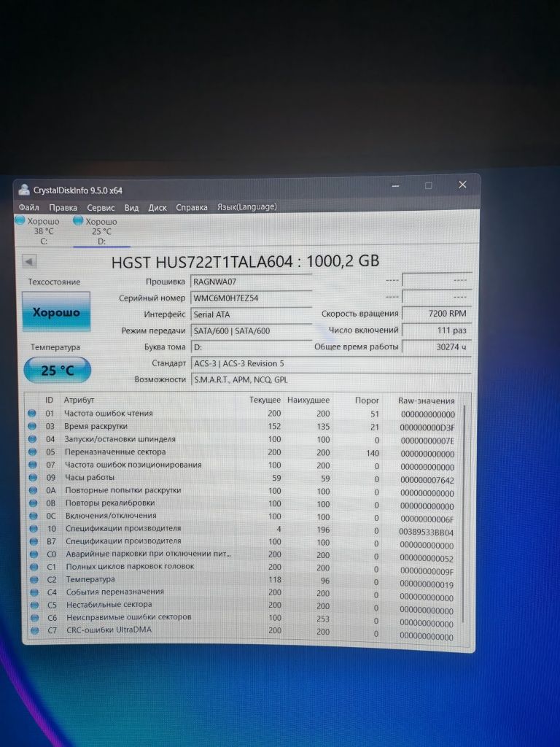Click the serial number field WMC6M0H7EZ54
The height and width of the screenshot is (747, 560).
pos(251,298)
